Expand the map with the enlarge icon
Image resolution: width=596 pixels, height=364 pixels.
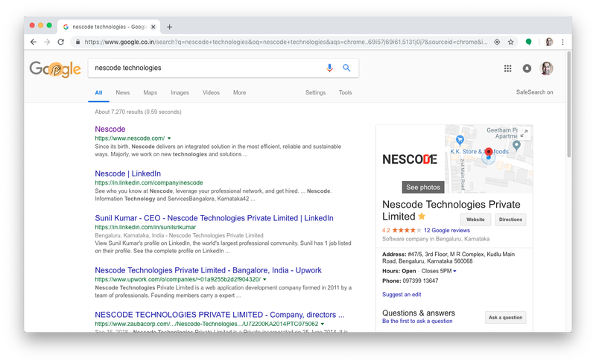point(524,133)
